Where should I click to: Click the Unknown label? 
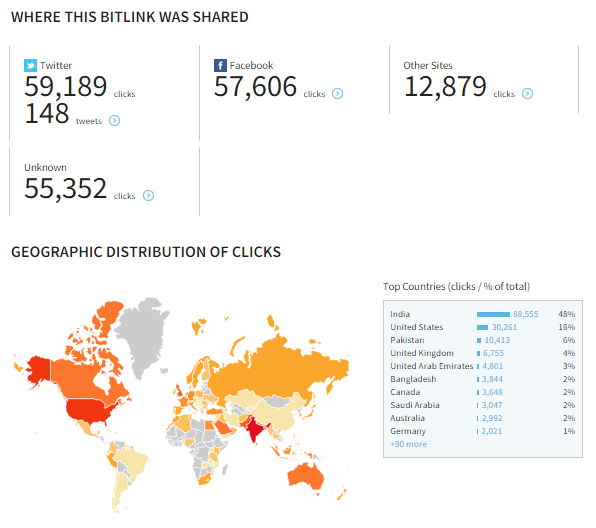(45, 168)
